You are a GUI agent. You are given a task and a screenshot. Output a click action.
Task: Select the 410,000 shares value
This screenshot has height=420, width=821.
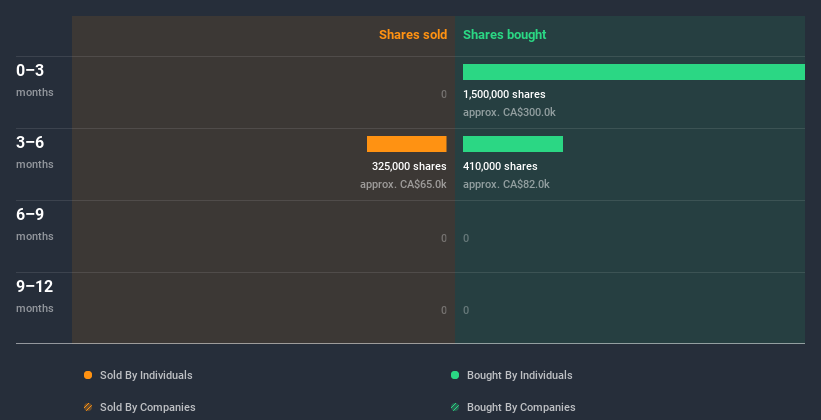pos(500,167)
